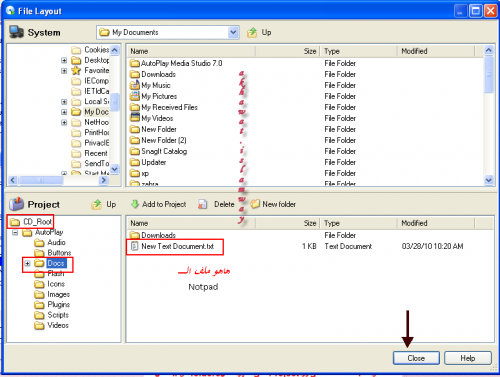Sort project list by Name column
500x377 pixels.
pyautogui.click(x=191, y=223)
